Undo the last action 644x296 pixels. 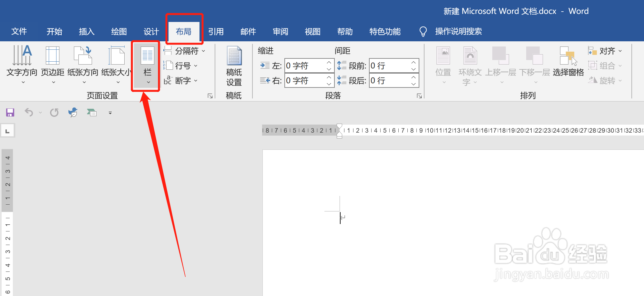pyautogui.click(x=29, y=113)
